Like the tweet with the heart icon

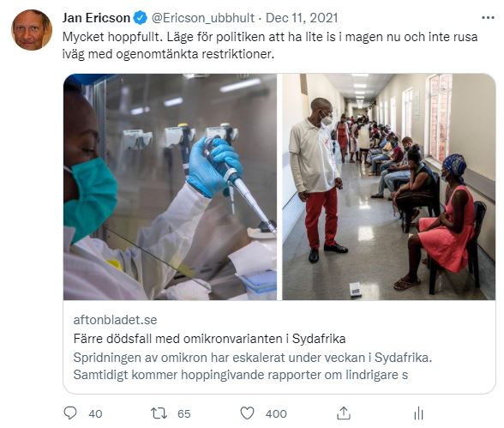247,413
